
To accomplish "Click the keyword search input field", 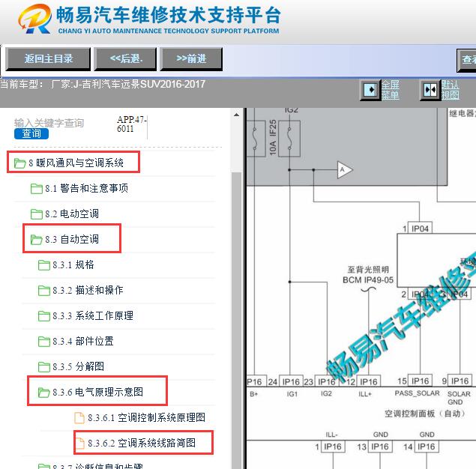I will click(x=49, y=123).
